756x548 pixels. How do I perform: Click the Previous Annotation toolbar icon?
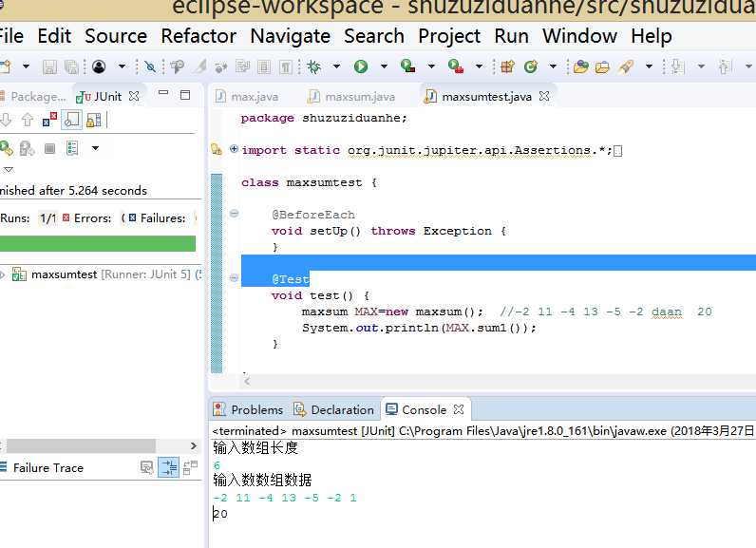[726, 66]
